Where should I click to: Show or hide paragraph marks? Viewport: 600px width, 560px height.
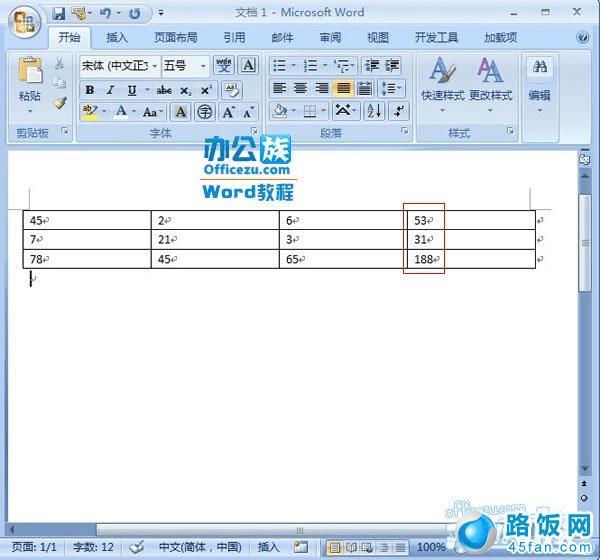(x=399, y=111)
